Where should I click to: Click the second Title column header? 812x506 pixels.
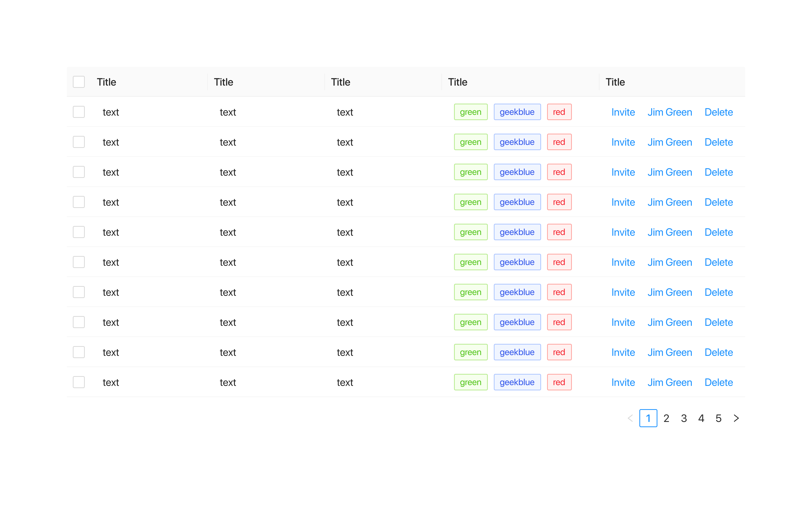[223, 82]
